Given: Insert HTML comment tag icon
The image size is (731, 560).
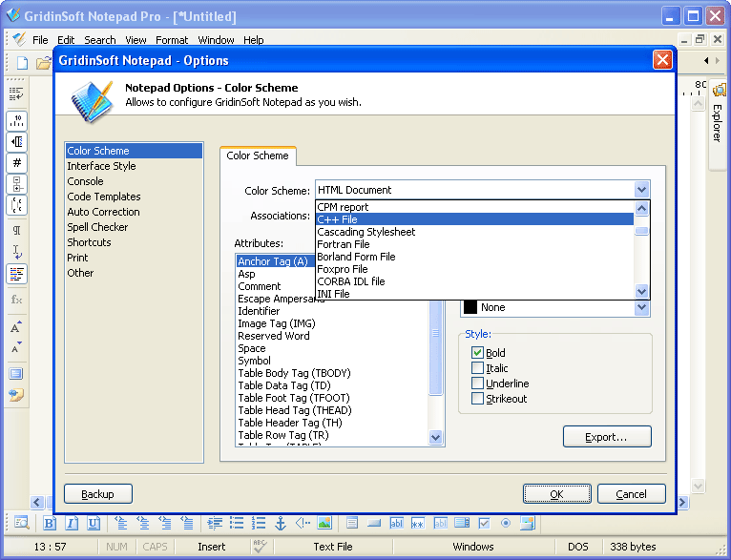Looking at the screenshot, I should (x=303, y=523).
